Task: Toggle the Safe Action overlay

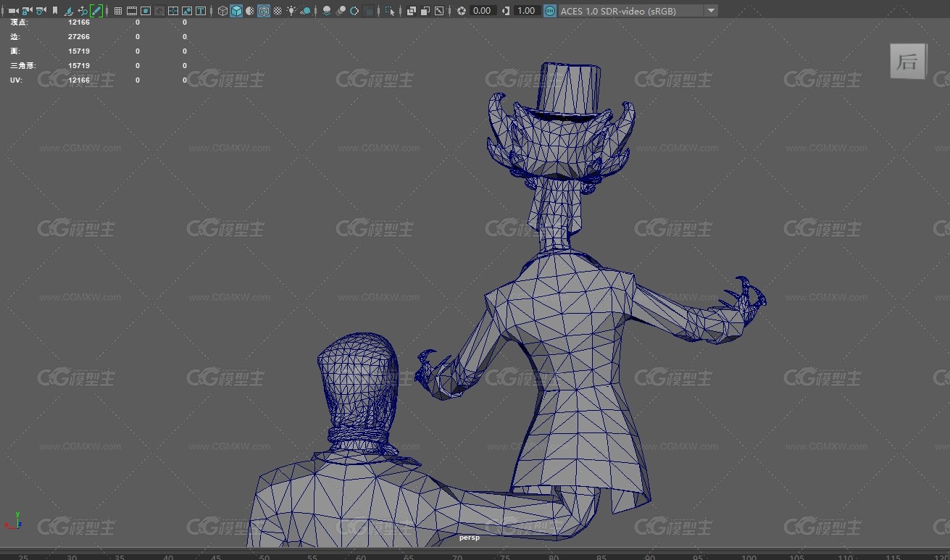Action: (x=187, y=11)
